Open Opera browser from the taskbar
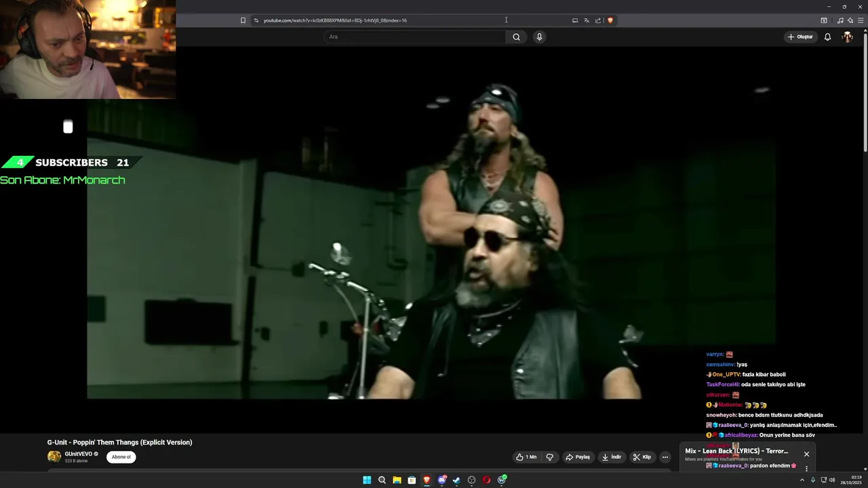 tap(486, 480)
